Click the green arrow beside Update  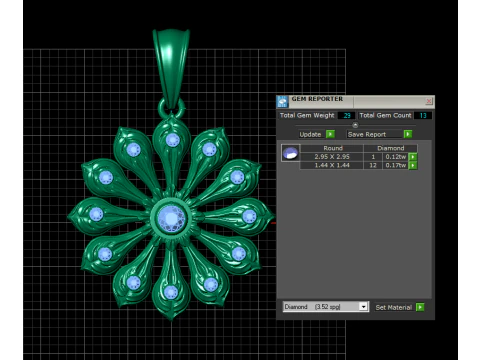point(330,134)
